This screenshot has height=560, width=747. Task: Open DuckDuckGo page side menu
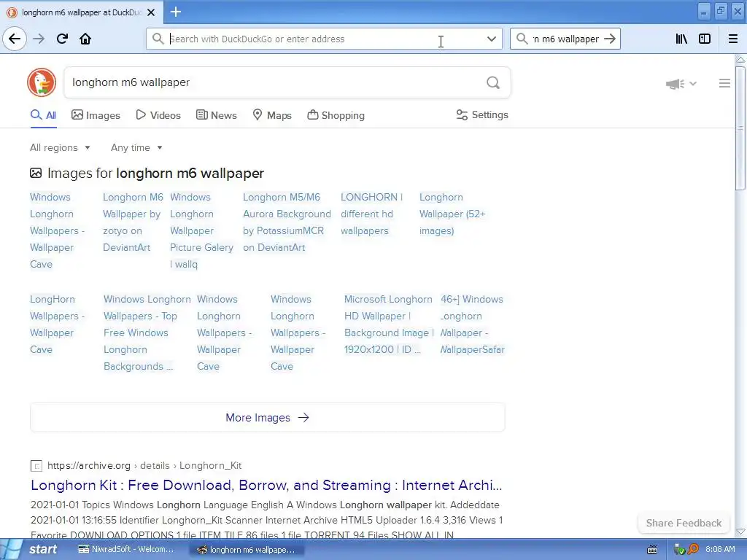pyautogui.click(x=724, y=83)
